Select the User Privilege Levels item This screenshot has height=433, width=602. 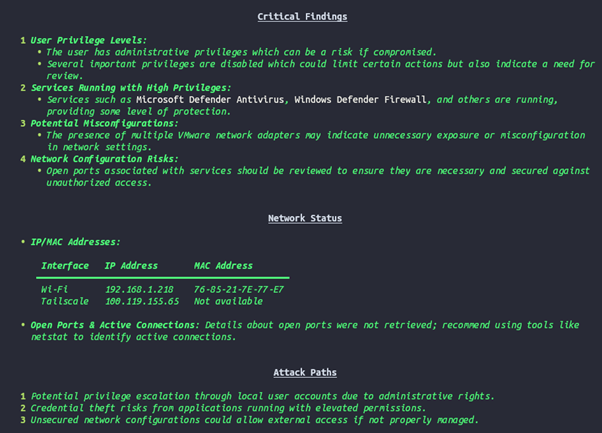[88, 40]
